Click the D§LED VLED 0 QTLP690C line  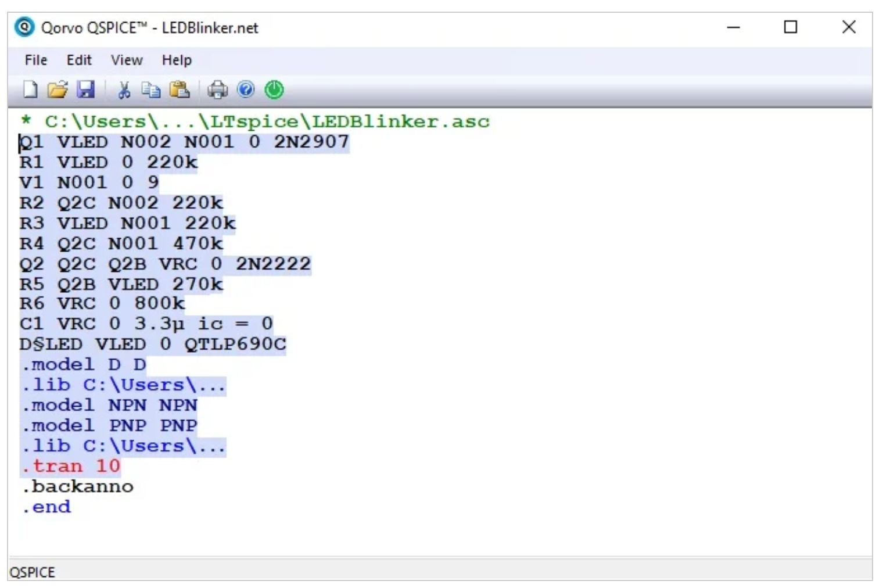tap(153, 345)
